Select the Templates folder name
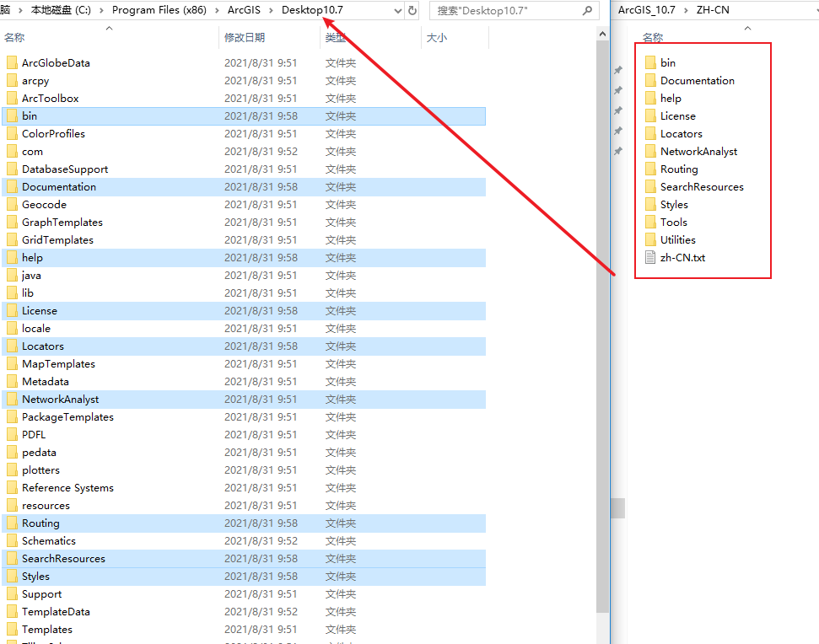Image resolution: width=819 pixels, height=644 pixels. 47,630
